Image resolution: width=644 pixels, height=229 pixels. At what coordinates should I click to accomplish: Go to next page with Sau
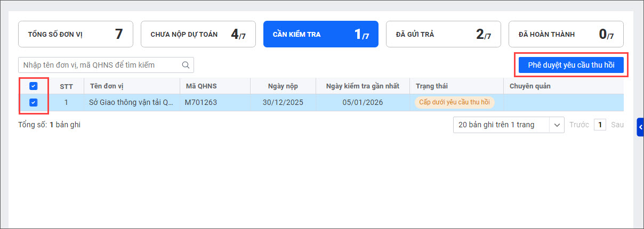point(617,125)
